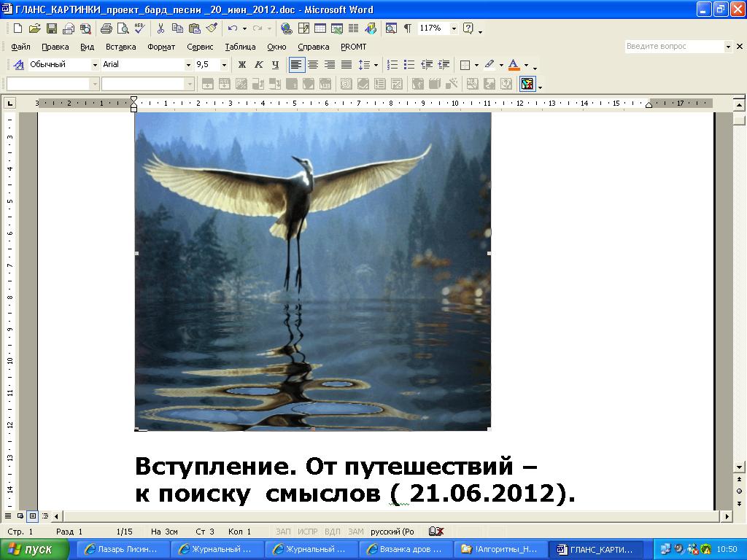Open the Правка menu
This screenshot has height=560, width=747.
coord(55,47)
